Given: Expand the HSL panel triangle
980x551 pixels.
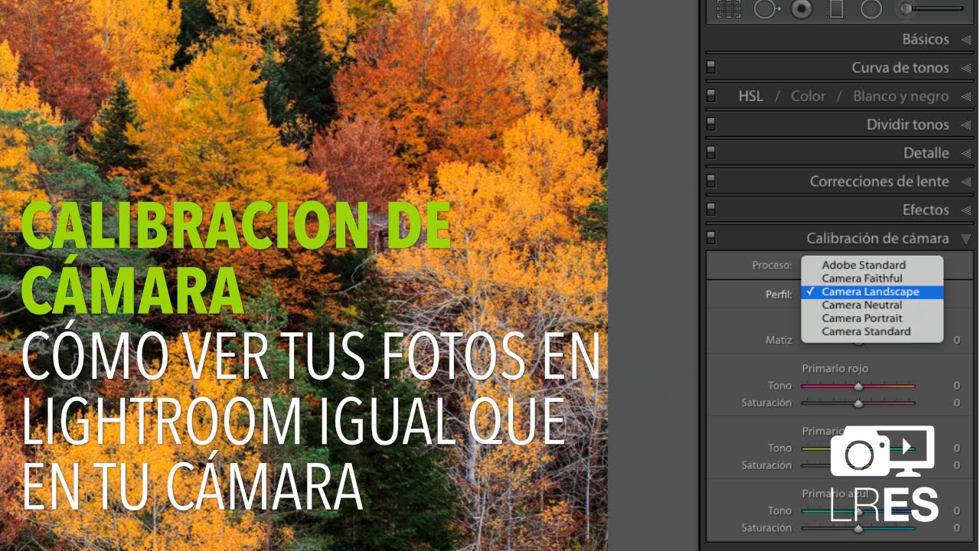Looking at the screenshot, I should coord(965,96).
